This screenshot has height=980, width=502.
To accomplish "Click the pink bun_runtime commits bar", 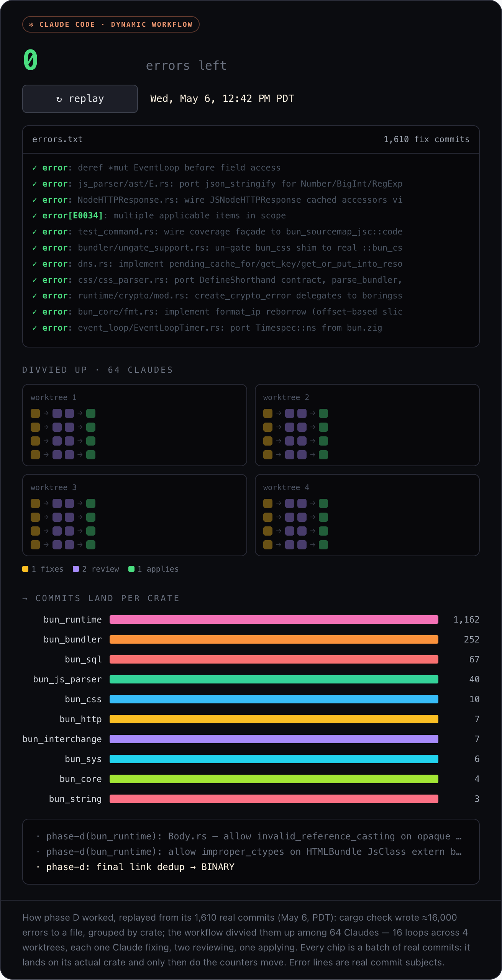I will pos(274,619).
